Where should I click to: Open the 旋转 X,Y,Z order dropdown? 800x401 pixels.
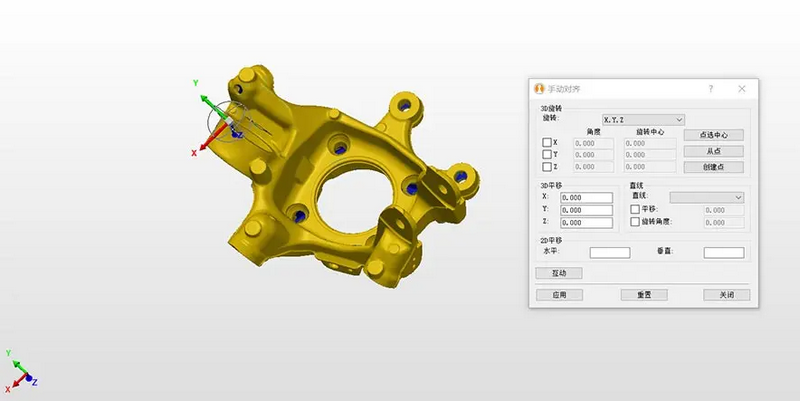coord(636,120)
